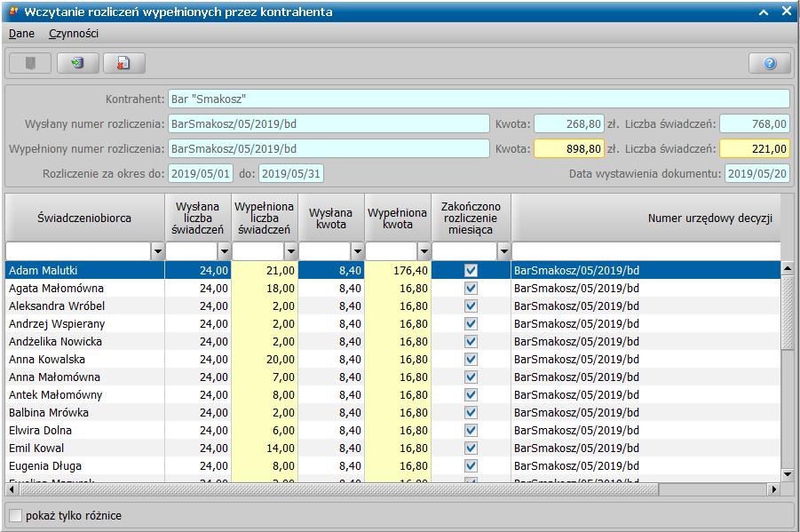This screenshot has height=532, width=800.
Task: Click the 176,40 Wypełniona kwota cell
Action: tap(398, 271)
